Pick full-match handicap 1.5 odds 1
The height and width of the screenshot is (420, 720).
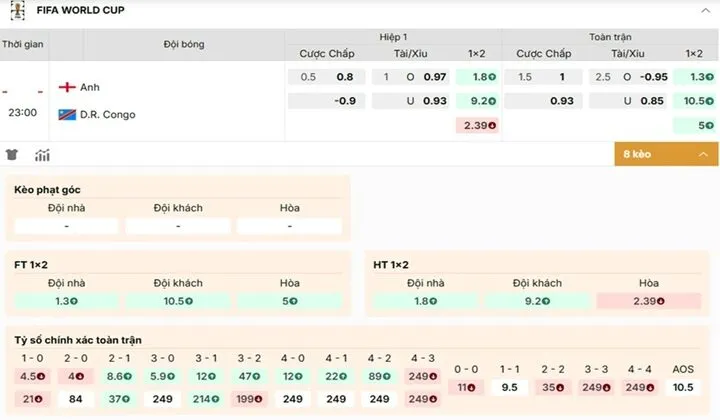(543, 77)
